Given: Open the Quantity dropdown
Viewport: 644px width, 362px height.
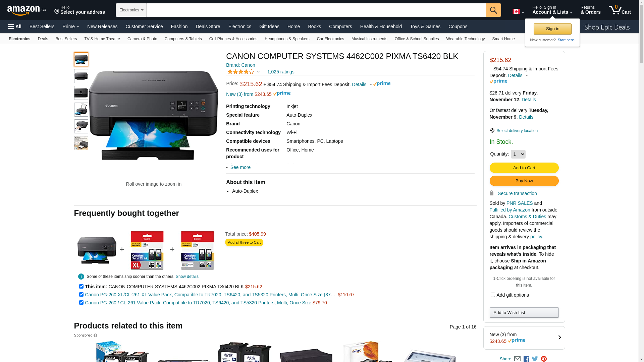Looking at the screenshot, I should coord(518,154).
